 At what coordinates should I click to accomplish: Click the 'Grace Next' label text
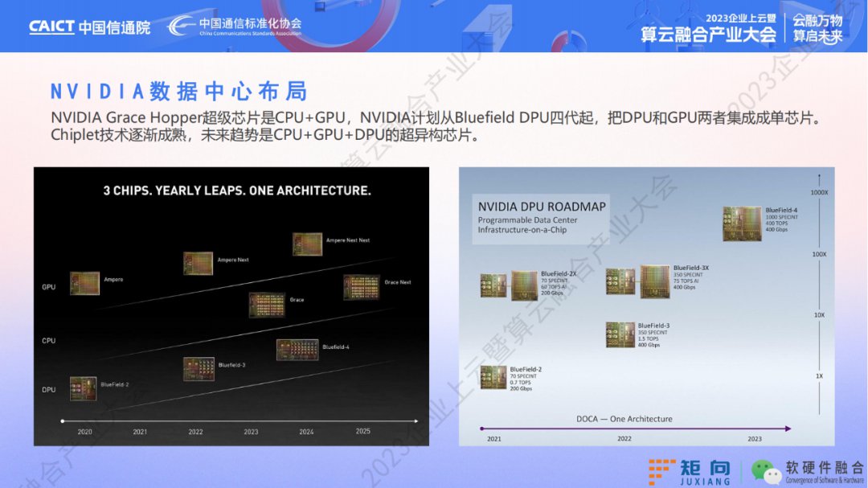[398, 282]
